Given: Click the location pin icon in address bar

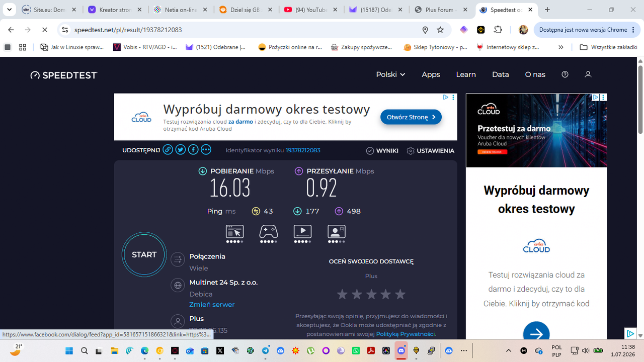Looking at the screenshot, I should 425,30.
